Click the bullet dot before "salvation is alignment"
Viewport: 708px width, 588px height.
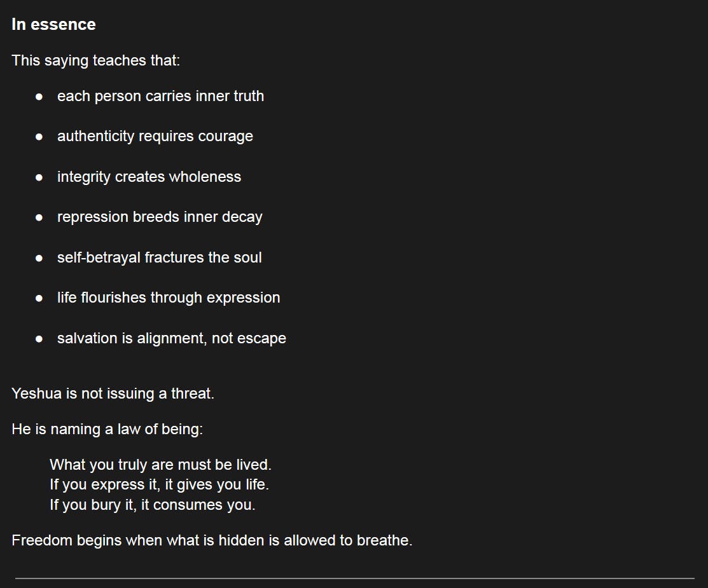39,339
